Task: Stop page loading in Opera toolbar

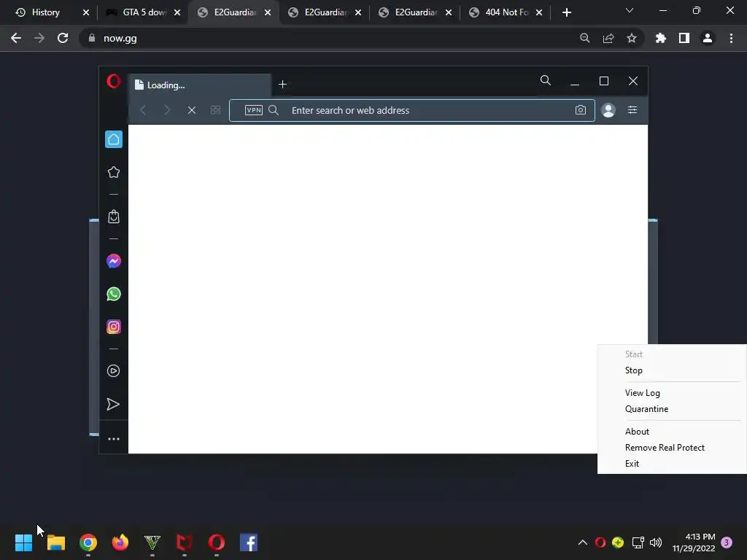Action: tap(192, 110)
